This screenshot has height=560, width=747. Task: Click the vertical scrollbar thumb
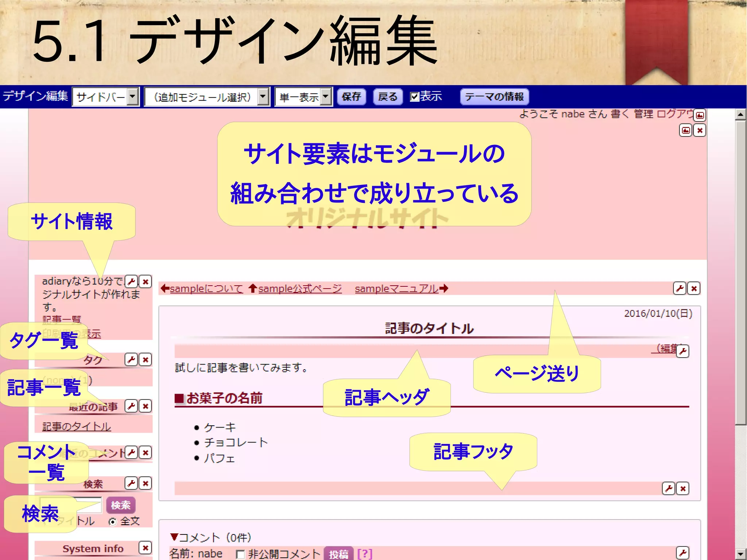click(740, 273)
